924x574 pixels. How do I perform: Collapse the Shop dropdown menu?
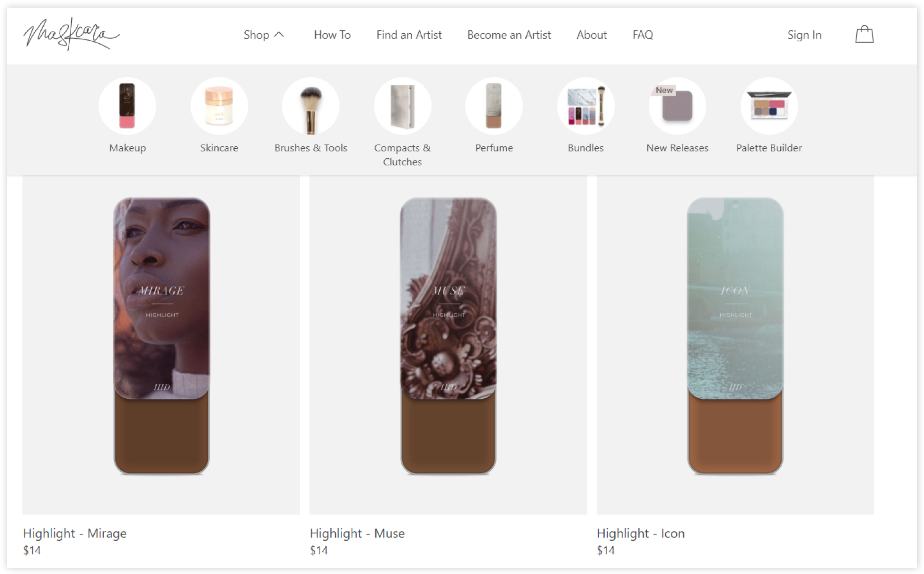coord(263,35)
